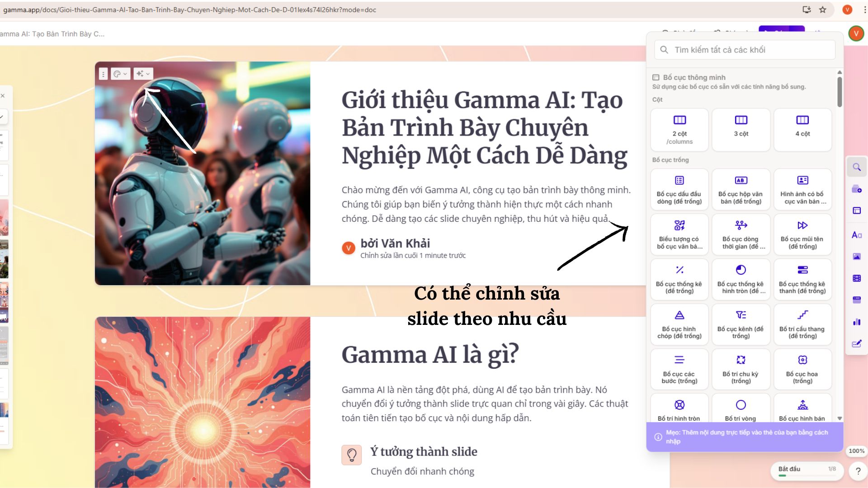The height and width of the screenshot is (488, 868).
Task: Open the smart layouts sidebar icon
Action: click(857, 211)
